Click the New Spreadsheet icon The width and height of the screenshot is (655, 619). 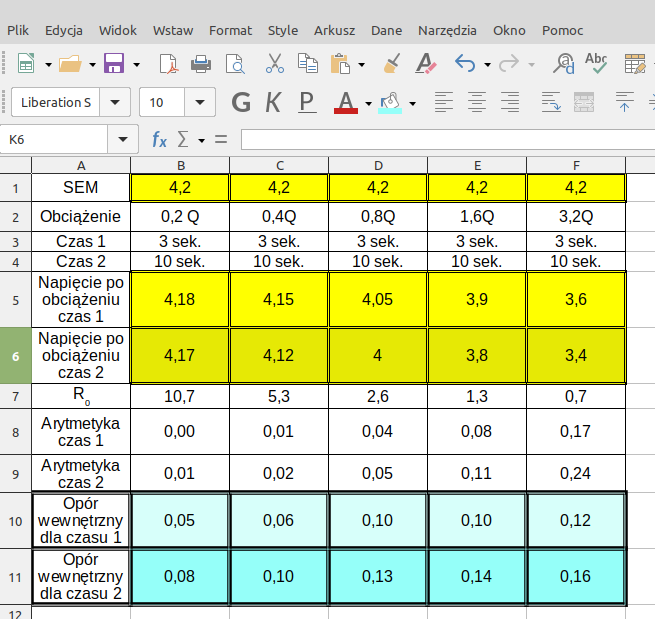tap(26, 64)
